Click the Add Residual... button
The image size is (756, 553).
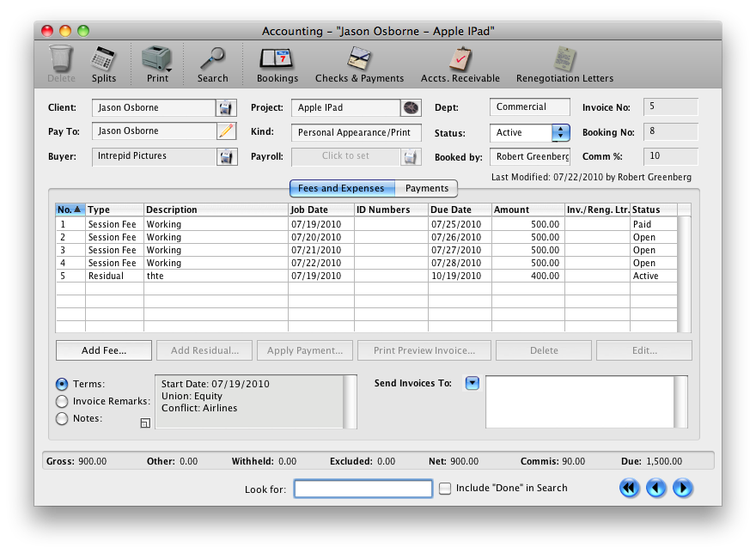point(204,350)
